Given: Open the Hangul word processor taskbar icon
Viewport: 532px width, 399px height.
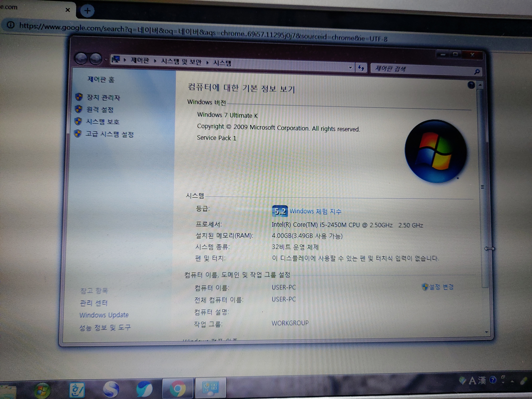Looking at the screenshot, I should [x=77, y=390].
